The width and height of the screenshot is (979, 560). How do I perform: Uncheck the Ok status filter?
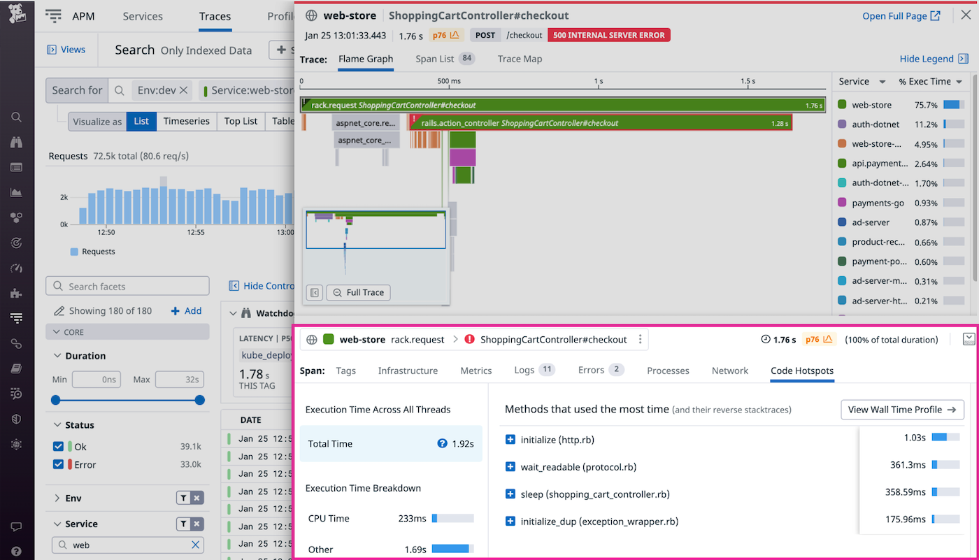pyautogui.click(x=58, y=446)
